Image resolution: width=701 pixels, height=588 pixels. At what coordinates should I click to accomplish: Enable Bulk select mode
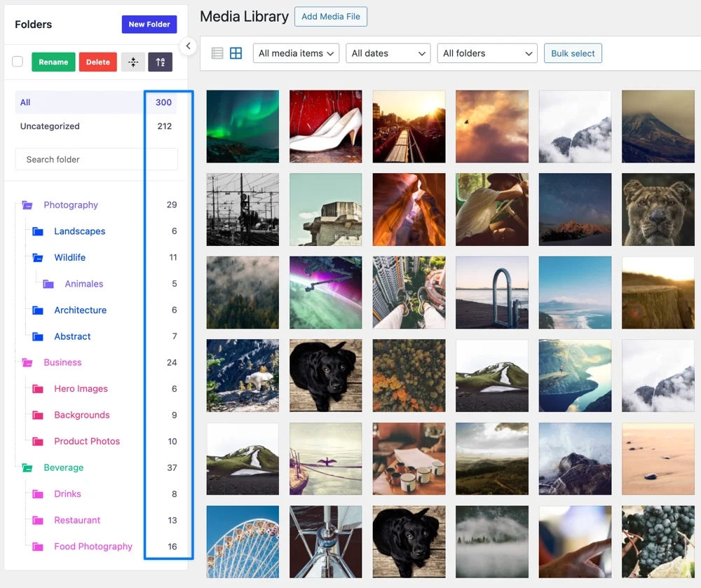tap(572, 53)
